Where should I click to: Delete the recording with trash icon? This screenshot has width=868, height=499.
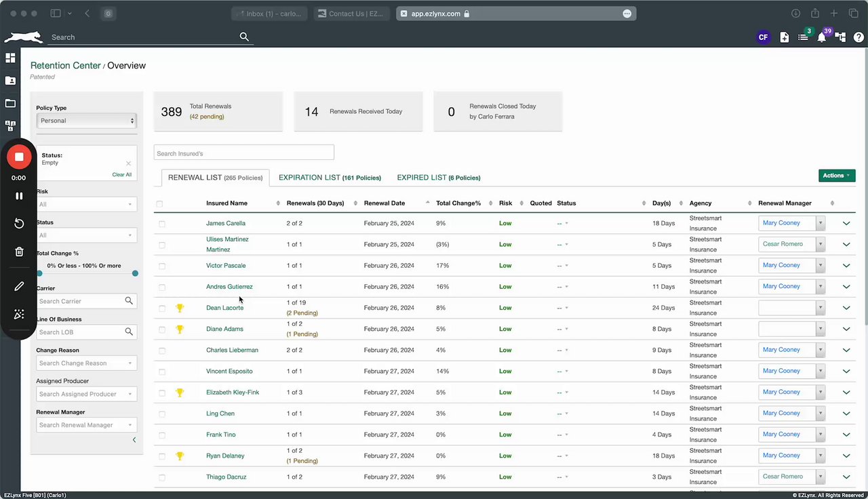click(x=19, y=252)
